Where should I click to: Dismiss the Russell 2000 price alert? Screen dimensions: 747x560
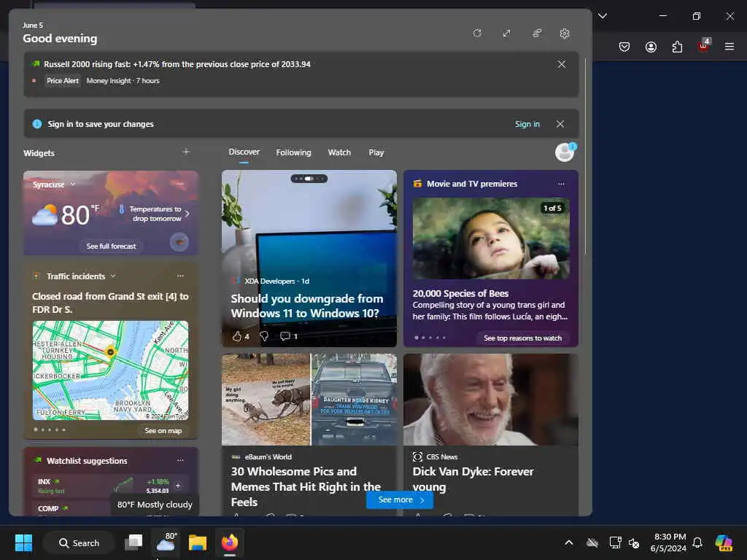tap(562, 64)
